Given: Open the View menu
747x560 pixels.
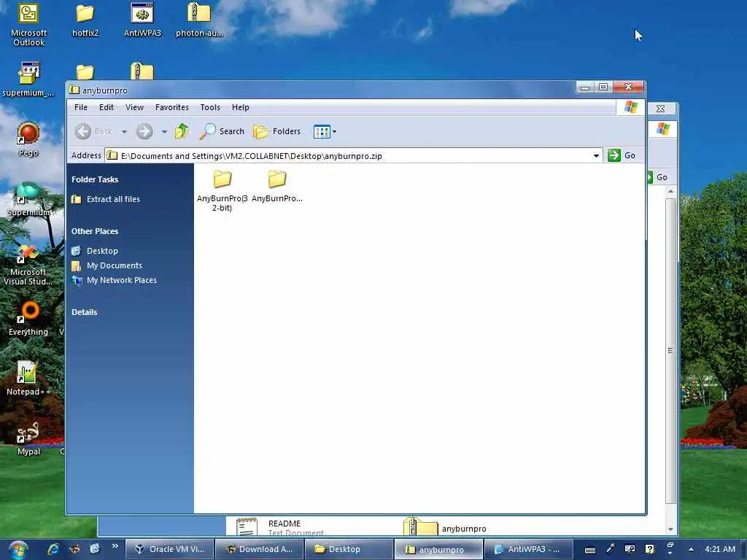Looking at the screenshot, I should coord(134,107).
